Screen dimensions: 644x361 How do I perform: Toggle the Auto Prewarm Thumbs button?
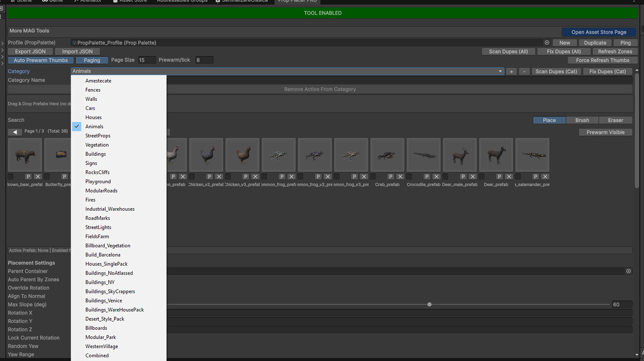(x=41, y=60)
